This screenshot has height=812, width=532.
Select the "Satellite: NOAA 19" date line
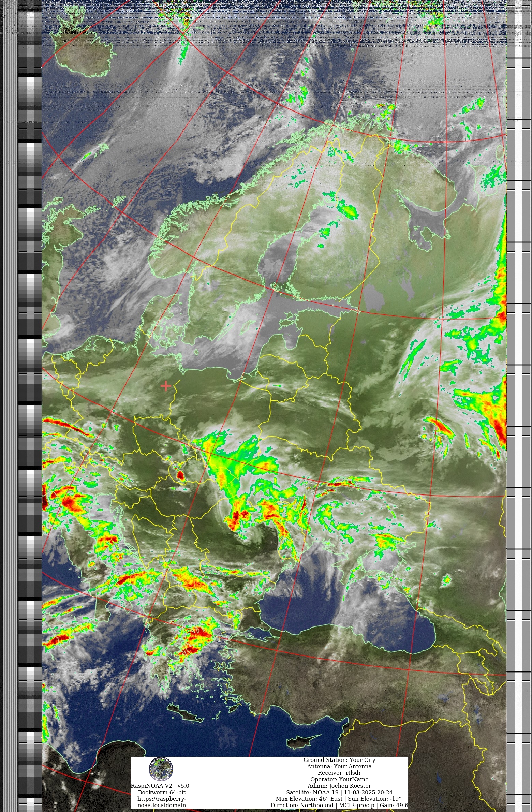pos(339,792)
